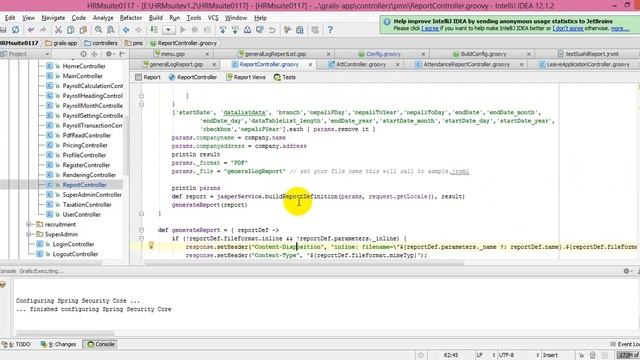Click the Synchronize toolbar icon

[x=16, y=30]
